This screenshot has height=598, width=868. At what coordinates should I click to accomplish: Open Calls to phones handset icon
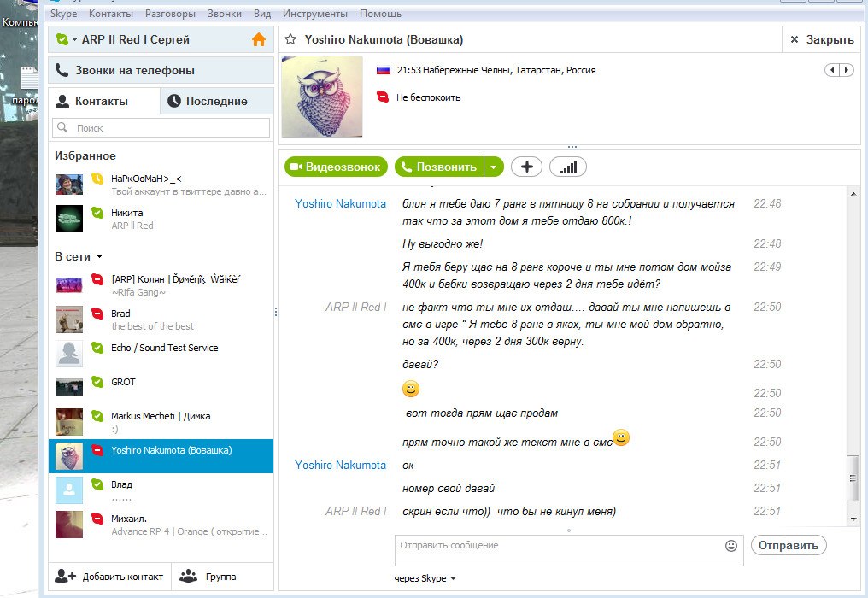pyautogui.click(x=62, y=70)
